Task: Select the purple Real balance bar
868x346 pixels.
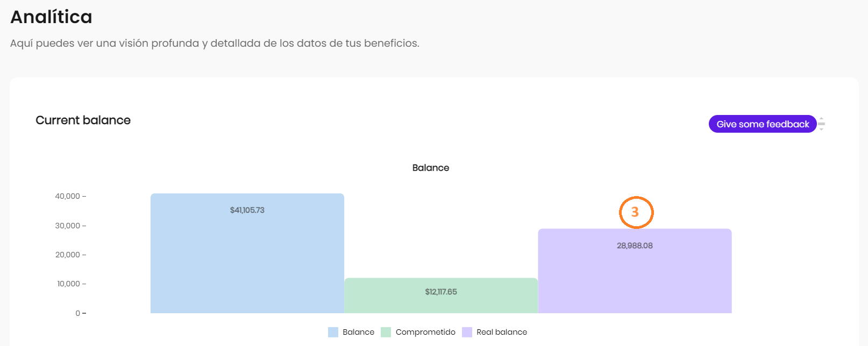Action: (x=635, y=279)
